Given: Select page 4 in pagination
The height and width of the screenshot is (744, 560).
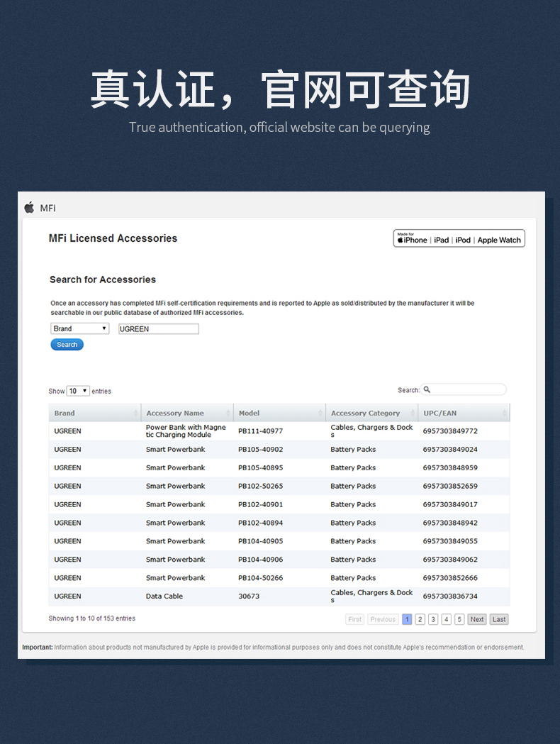Looking at the screenshot, I should tap(446, 619).
